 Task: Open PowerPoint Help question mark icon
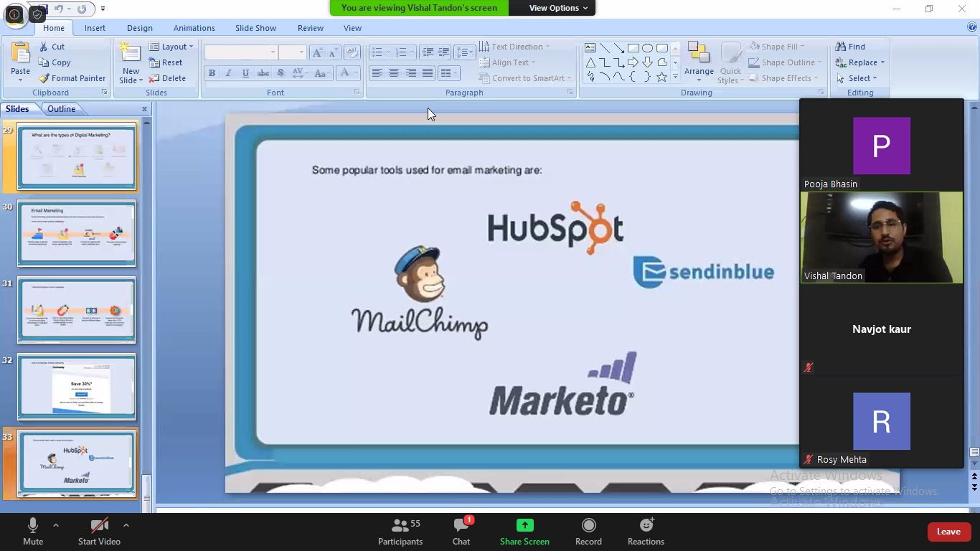972,27
